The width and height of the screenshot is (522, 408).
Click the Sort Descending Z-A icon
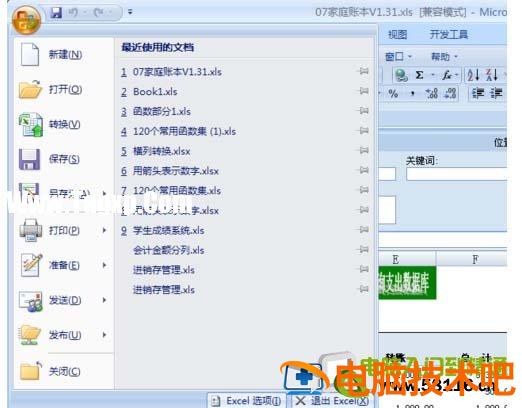492,75
